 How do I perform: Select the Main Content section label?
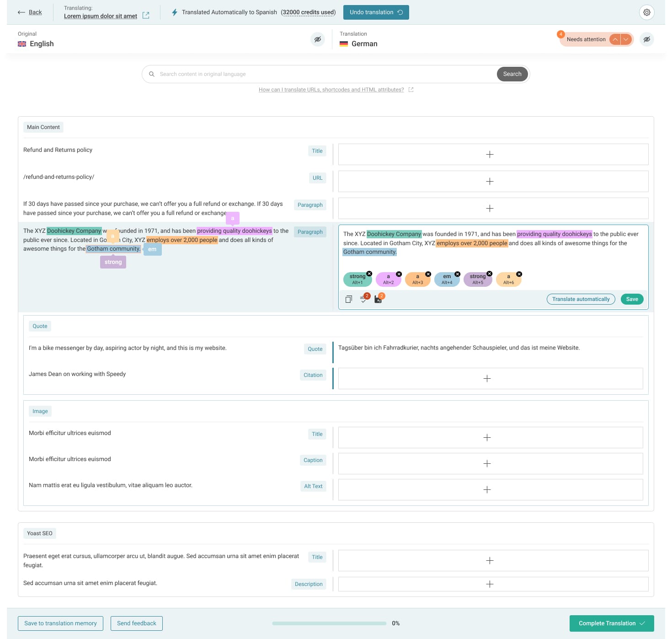point(43,127)
